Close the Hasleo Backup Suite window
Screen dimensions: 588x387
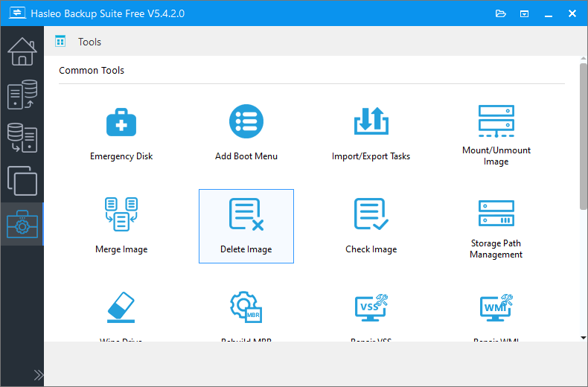pos(572,13)
